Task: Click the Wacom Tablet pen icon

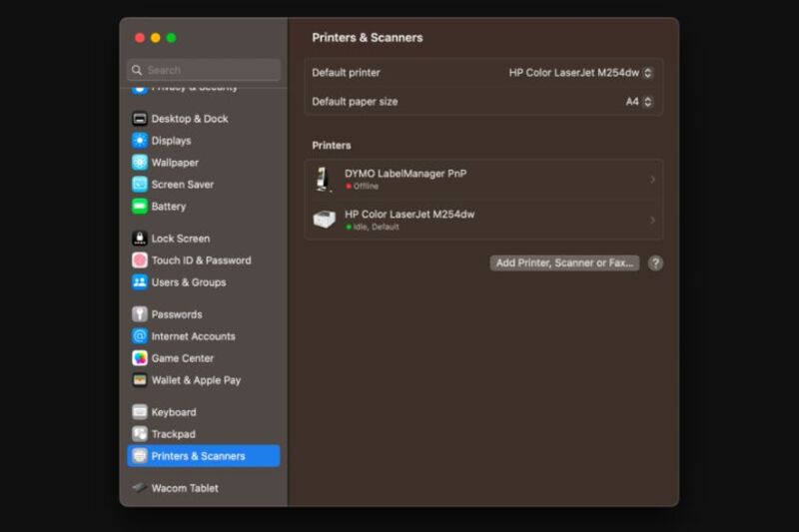Action: click(x=140, y=488)
